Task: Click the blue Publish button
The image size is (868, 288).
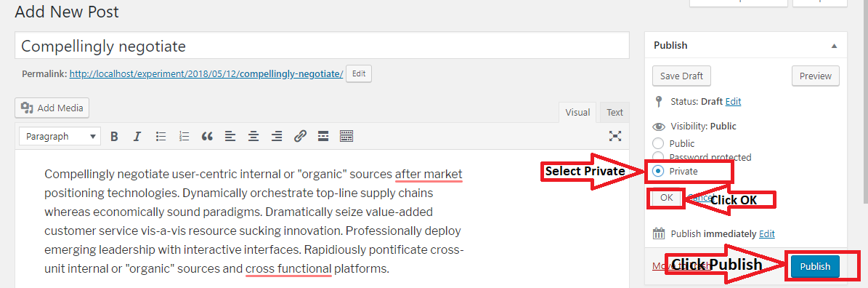Action: [815, 266]
